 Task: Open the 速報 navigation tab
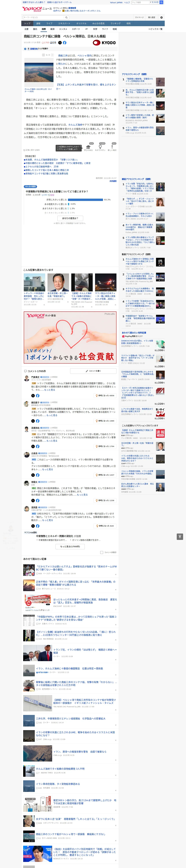click(x=38, y=24)
